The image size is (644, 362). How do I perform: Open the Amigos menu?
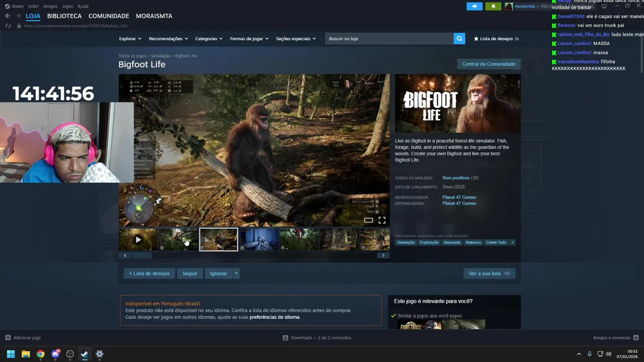(50, 7)
